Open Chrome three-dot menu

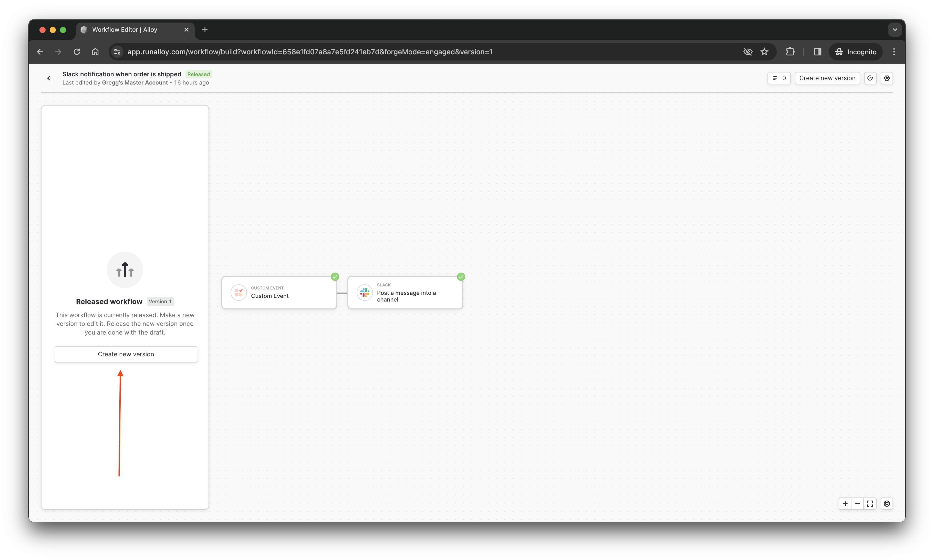(x=894, y=52)
